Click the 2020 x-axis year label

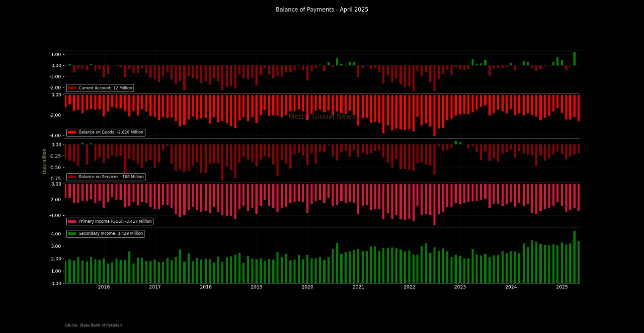pyautogui.click(x=307, y=287)
